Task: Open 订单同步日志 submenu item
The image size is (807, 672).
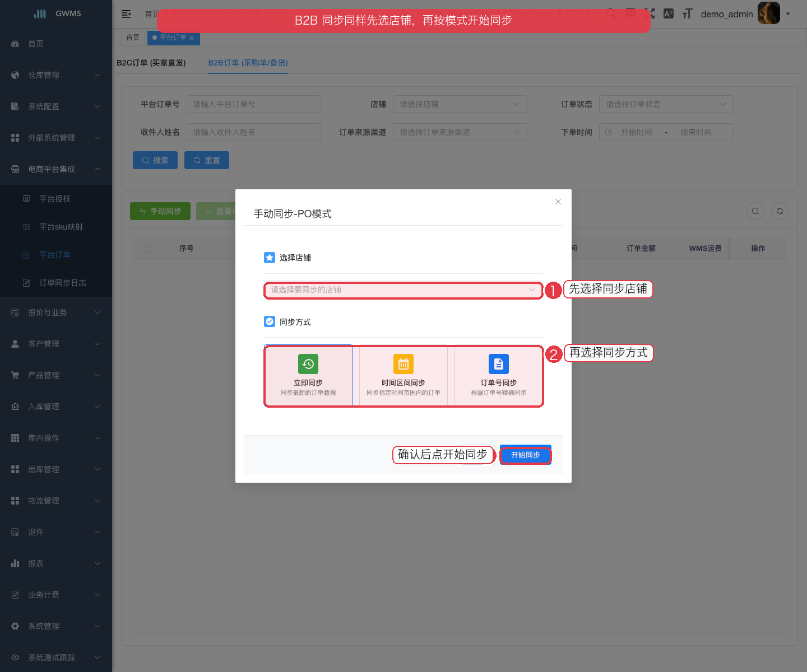Action: (x=56, y=283)
